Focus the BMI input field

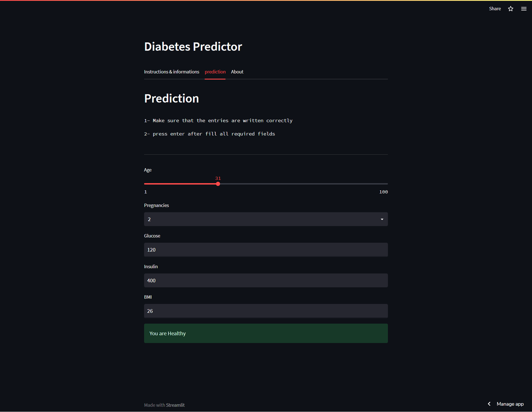click(x=266, y=311)
